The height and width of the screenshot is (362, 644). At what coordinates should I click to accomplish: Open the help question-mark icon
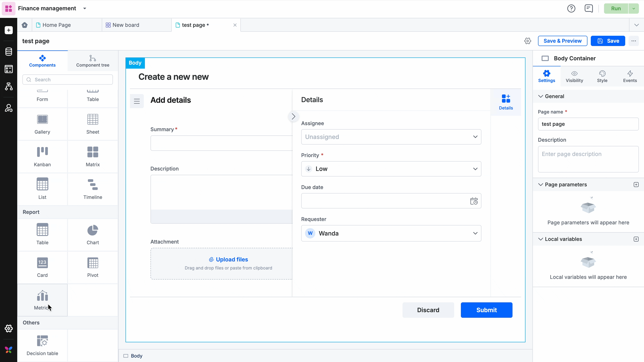click(x=571, y=8)
